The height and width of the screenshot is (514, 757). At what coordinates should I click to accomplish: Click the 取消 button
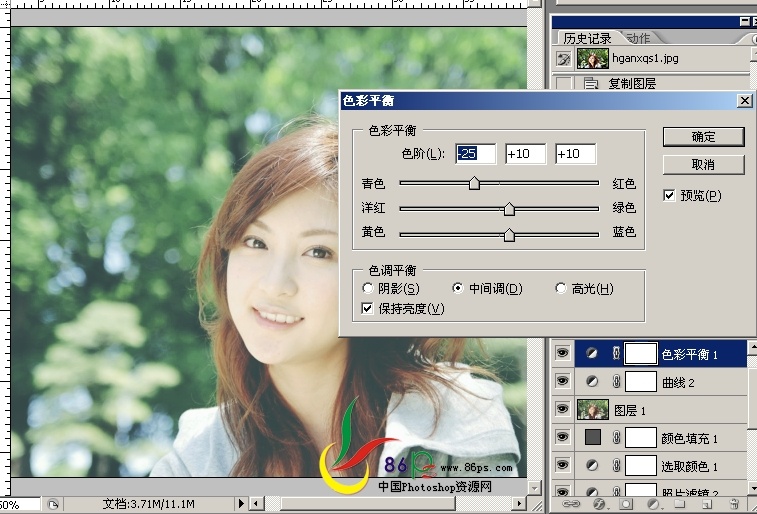click(703, 165)
